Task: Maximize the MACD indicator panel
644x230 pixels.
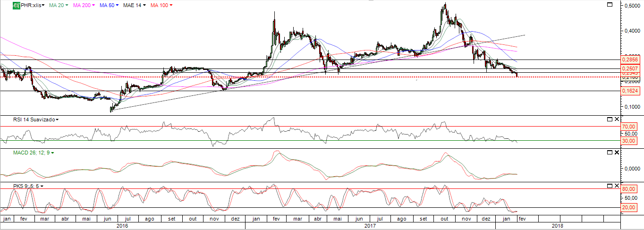Action: click(x=610, y=153)
